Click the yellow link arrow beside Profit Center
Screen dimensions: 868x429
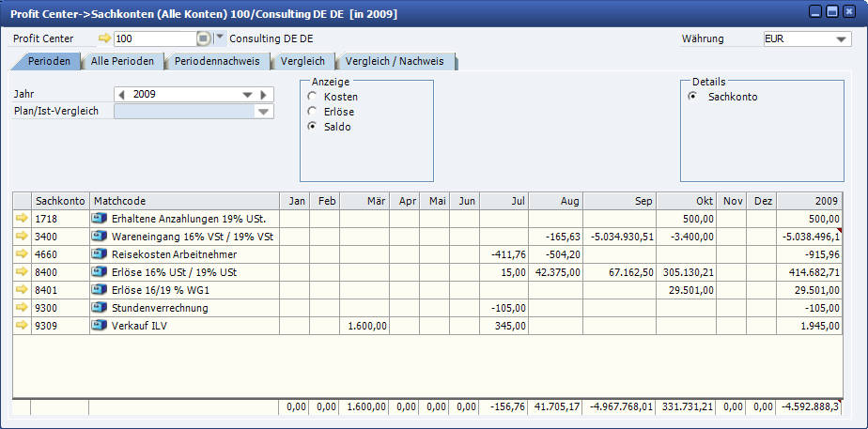coord(103,39)
